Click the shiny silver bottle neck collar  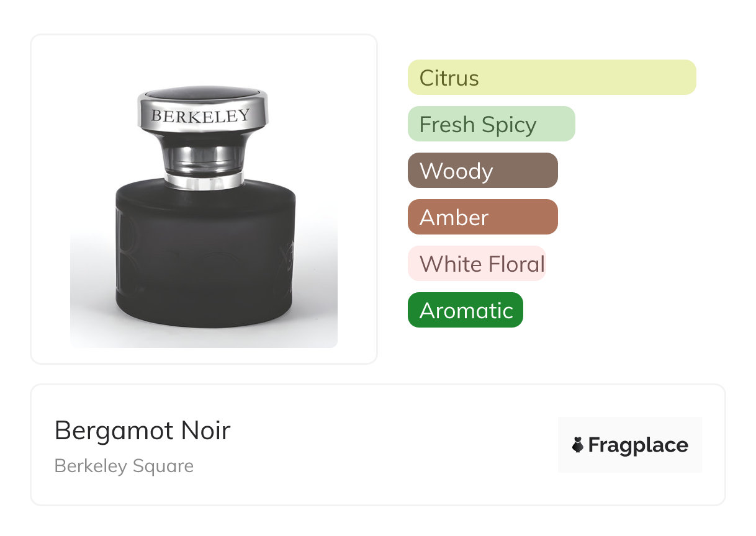click(x=204, y=180)
